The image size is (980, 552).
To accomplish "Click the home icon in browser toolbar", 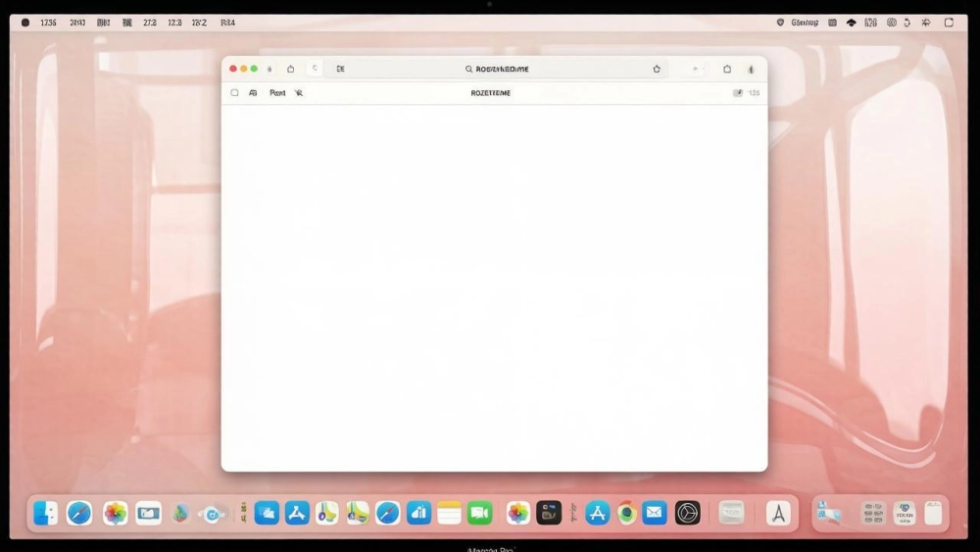I will point(290,69).
